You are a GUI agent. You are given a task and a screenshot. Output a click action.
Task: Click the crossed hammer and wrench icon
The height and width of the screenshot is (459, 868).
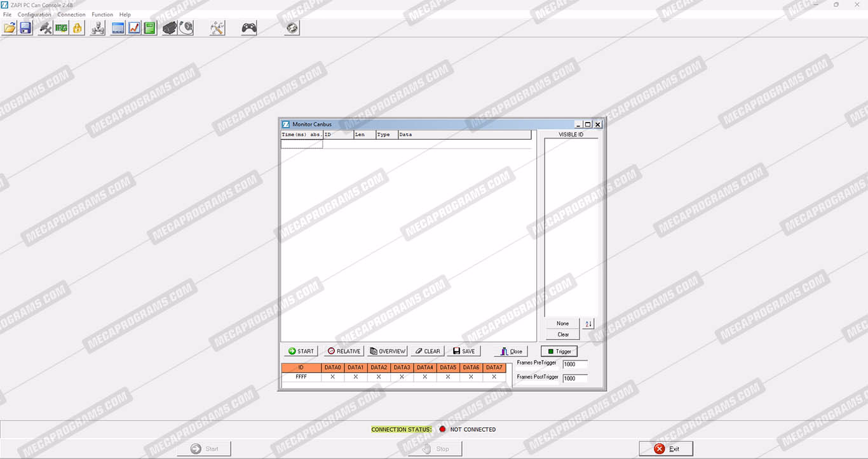[x=217, y=28]
